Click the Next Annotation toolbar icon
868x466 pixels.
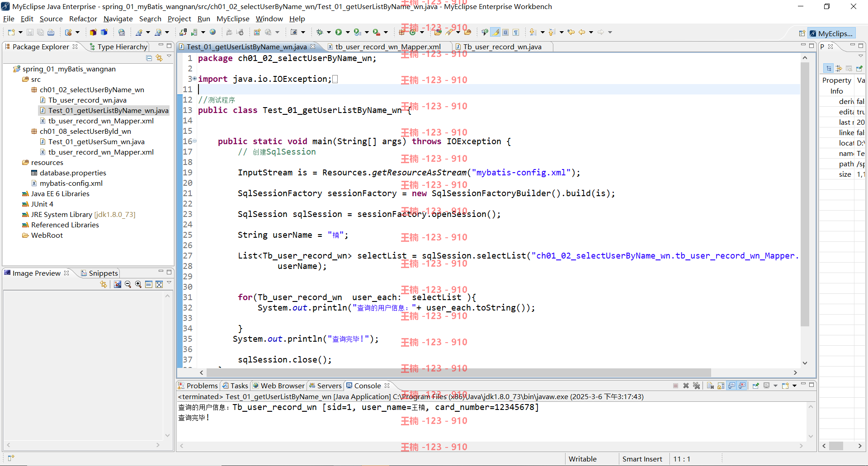(x=533, y=32)
